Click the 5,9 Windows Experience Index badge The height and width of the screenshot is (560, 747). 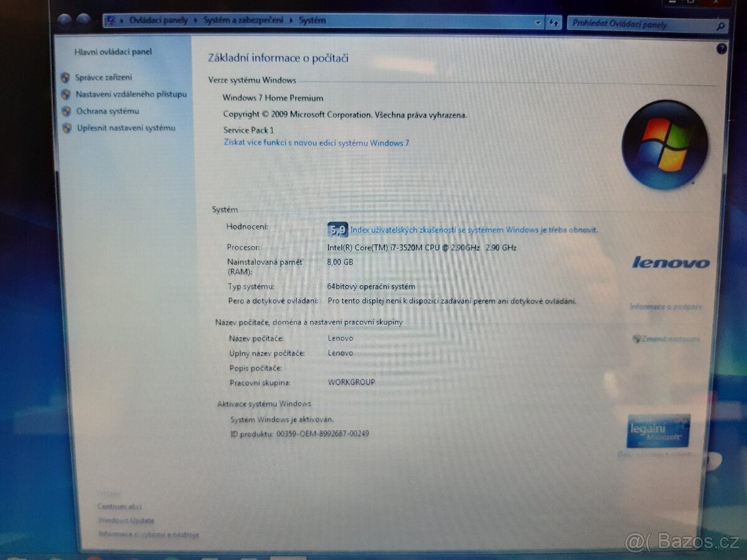click(337, 230)
